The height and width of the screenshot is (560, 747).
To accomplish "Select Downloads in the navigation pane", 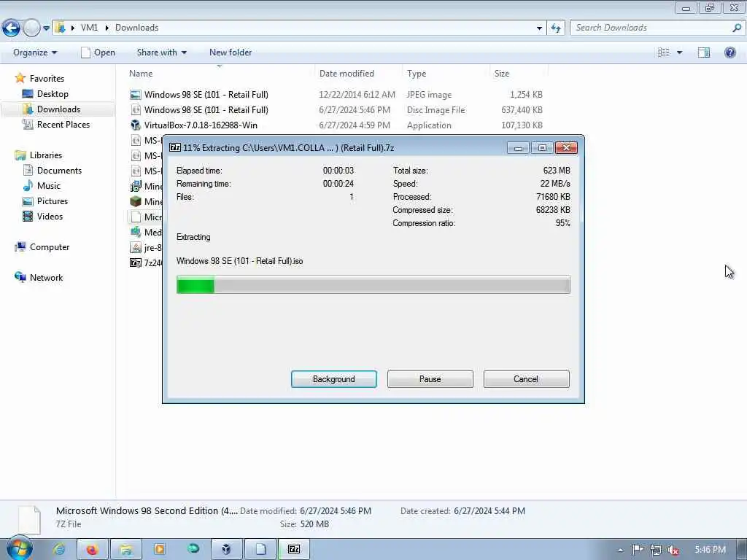I will [58, 109].
